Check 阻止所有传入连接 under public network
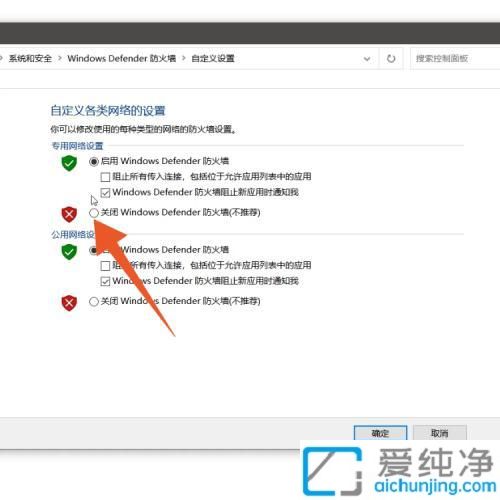 [105, 266]
